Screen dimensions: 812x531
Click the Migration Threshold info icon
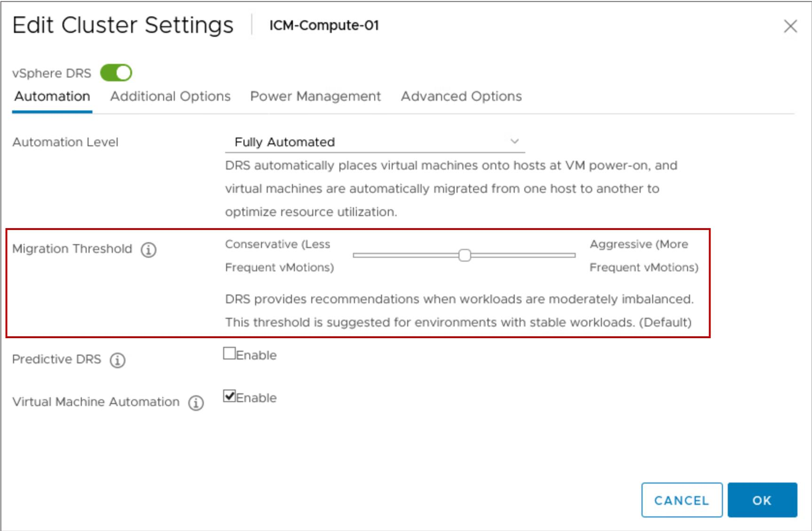tap(149, 249)
